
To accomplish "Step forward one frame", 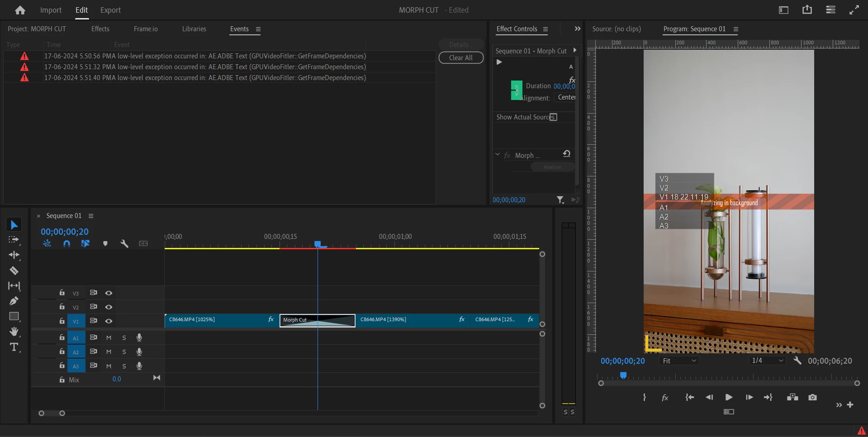I will [749, 397].
